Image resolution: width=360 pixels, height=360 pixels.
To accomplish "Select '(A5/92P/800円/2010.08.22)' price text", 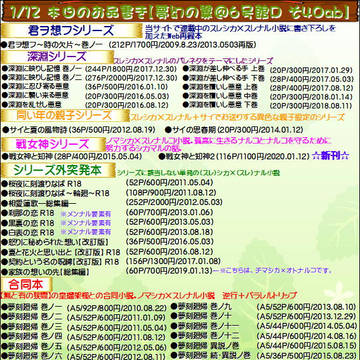I will pos(116,308).
